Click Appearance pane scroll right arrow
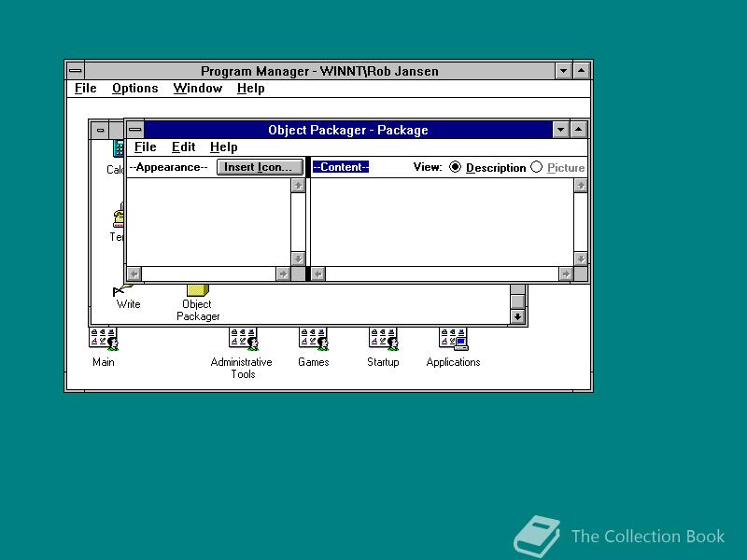 click(x=283, y=273)
